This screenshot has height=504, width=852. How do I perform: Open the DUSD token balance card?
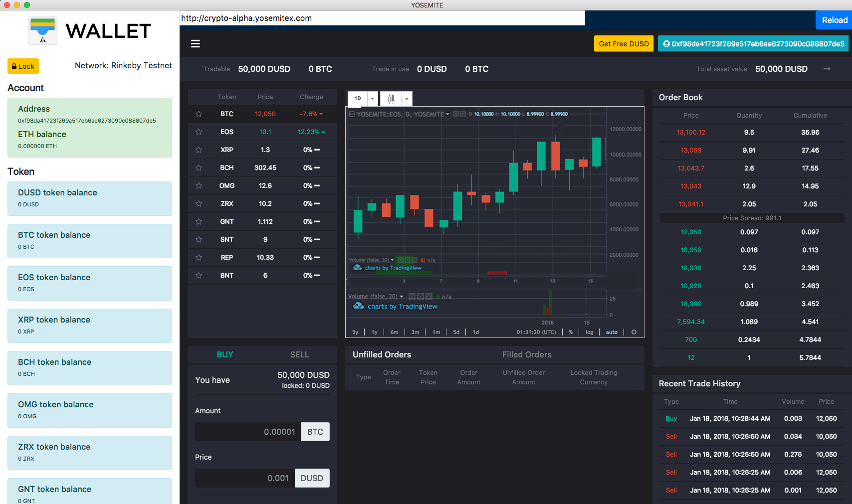(90, 198)
